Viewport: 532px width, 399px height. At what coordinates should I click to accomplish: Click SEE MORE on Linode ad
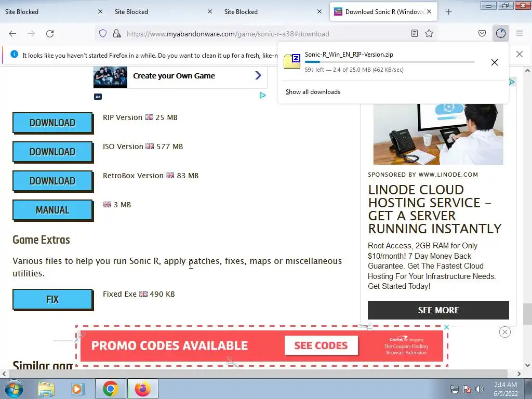[438, 310]
